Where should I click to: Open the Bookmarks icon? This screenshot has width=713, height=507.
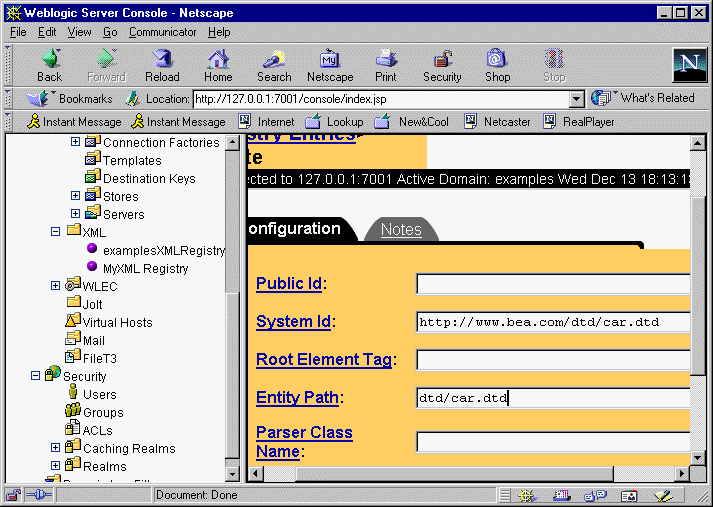click(37, 98)
